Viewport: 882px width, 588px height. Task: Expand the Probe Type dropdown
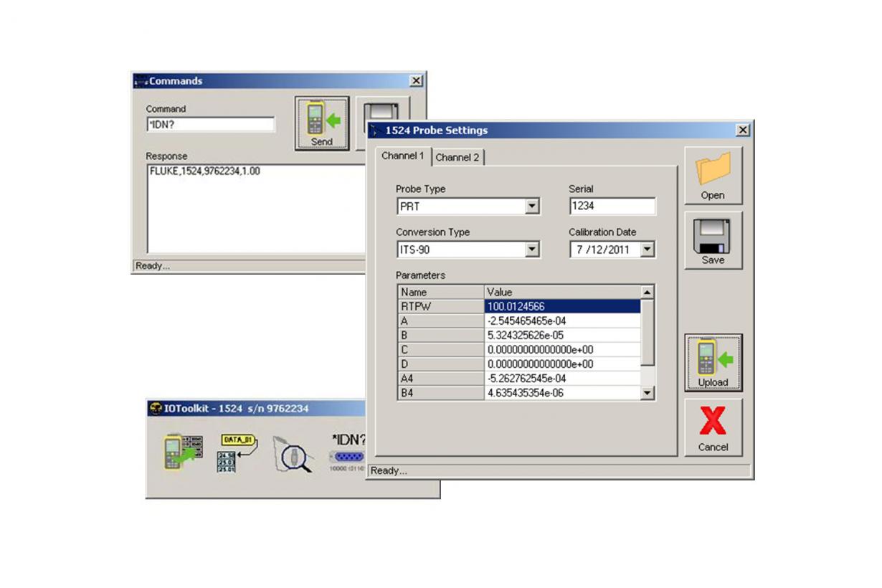[x=531, y=206]
